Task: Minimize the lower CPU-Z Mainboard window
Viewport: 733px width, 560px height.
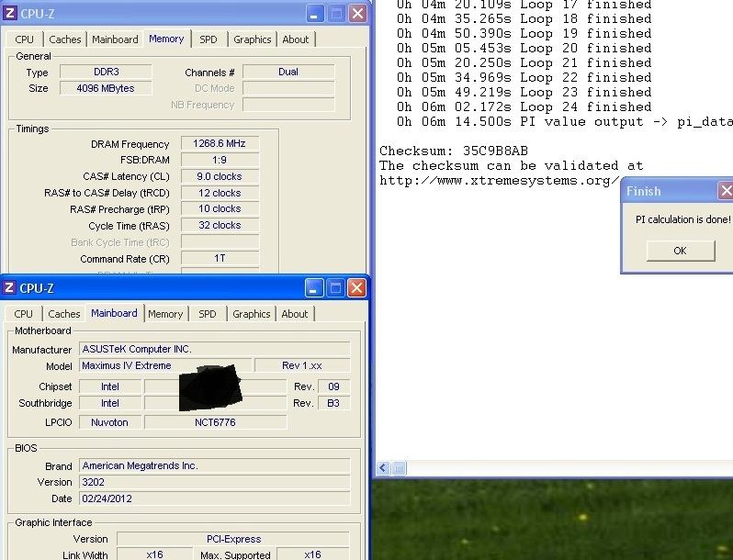Action: tap(313, 287)
